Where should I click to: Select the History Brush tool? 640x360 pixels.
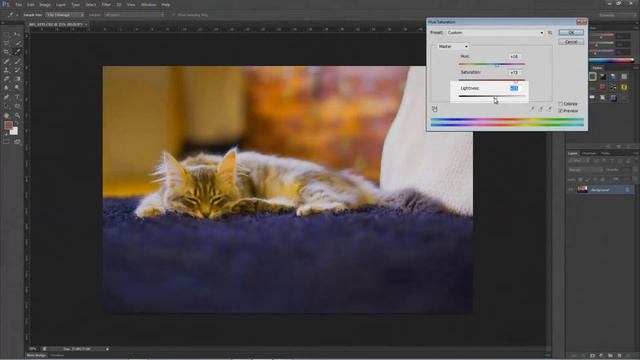[x=17, y=70]
